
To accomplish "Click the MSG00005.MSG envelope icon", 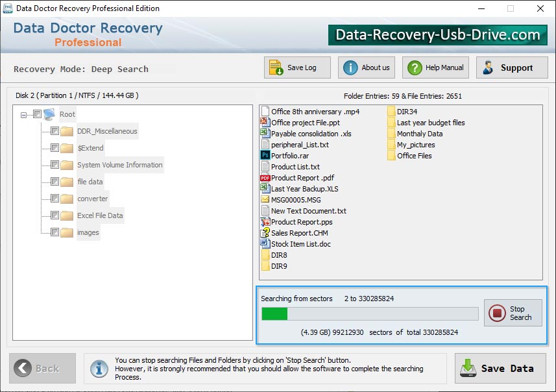I will pyautogui.click(x=265, y=199).
